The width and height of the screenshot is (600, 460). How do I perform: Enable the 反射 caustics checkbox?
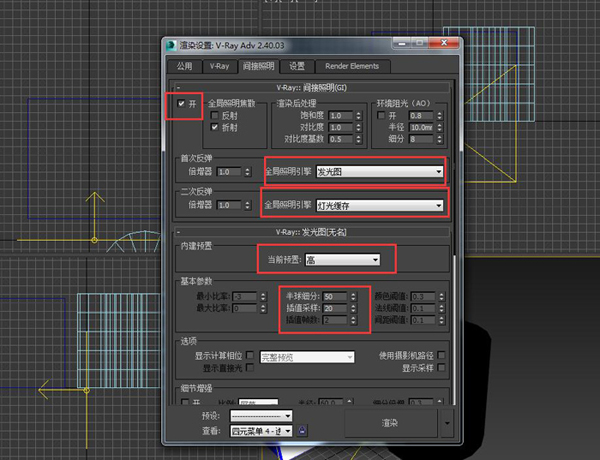click(215, 116)
